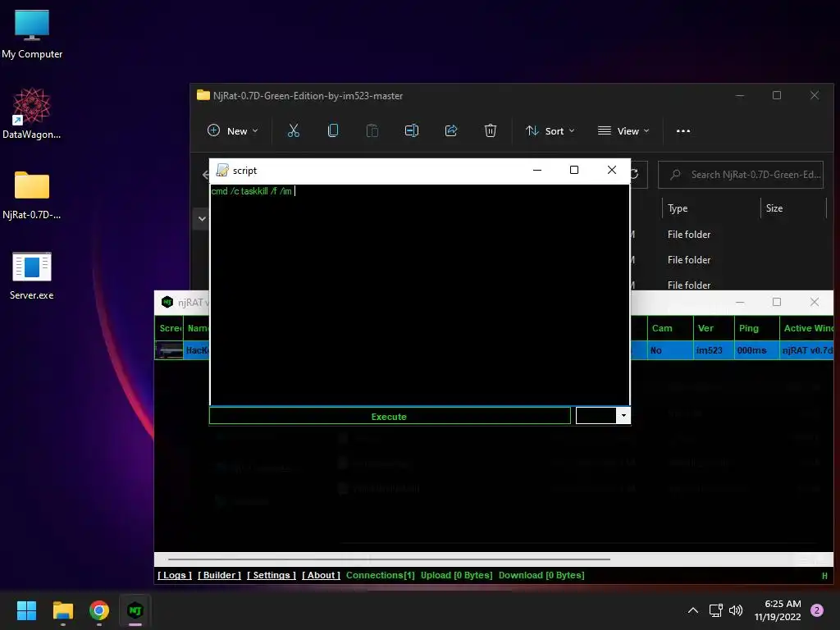Screen dimensions: 840x630
Task: Select the My Computer desktop icon
Action: point(32,34)
